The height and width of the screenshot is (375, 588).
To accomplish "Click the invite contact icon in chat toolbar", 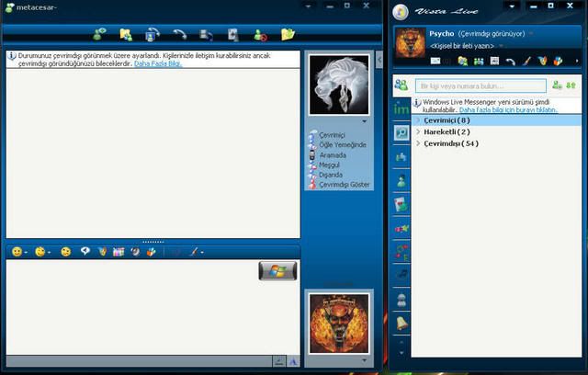I will click(99, 35).
